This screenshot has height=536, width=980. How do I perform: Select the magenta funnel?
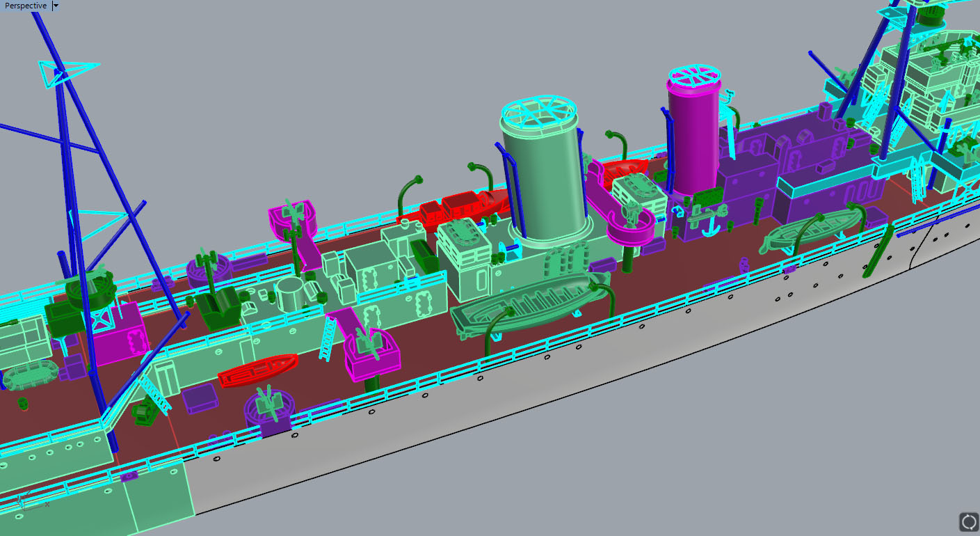(693, 139)
